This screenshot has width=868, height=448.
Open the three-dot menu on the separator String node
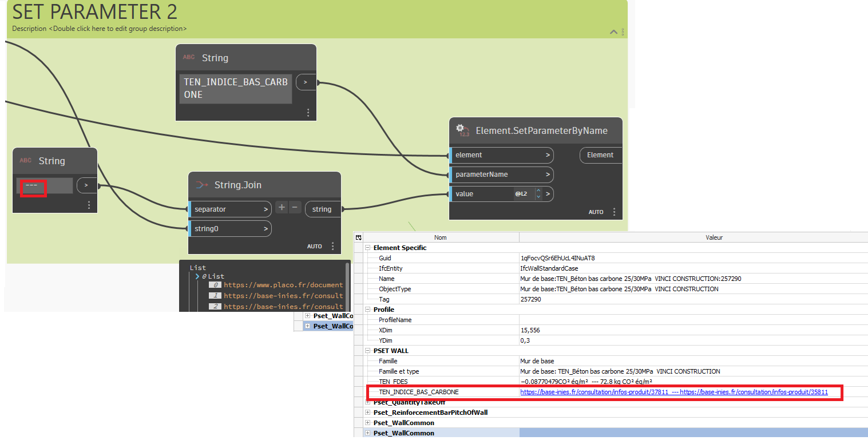(x=89, y=204)
